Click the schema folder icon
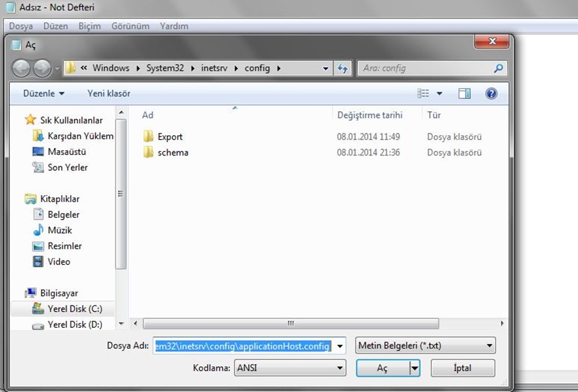The image size is (578, 392). 148,152
